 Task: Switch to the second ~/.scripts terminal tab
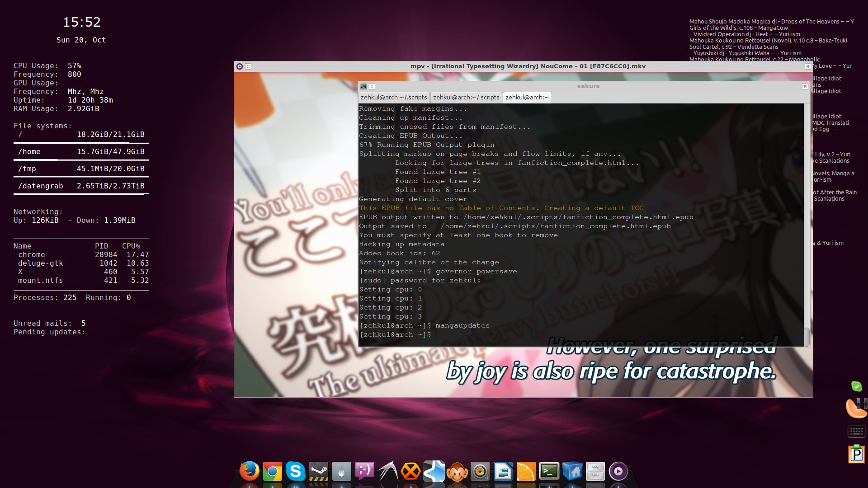tap(466, 97)
